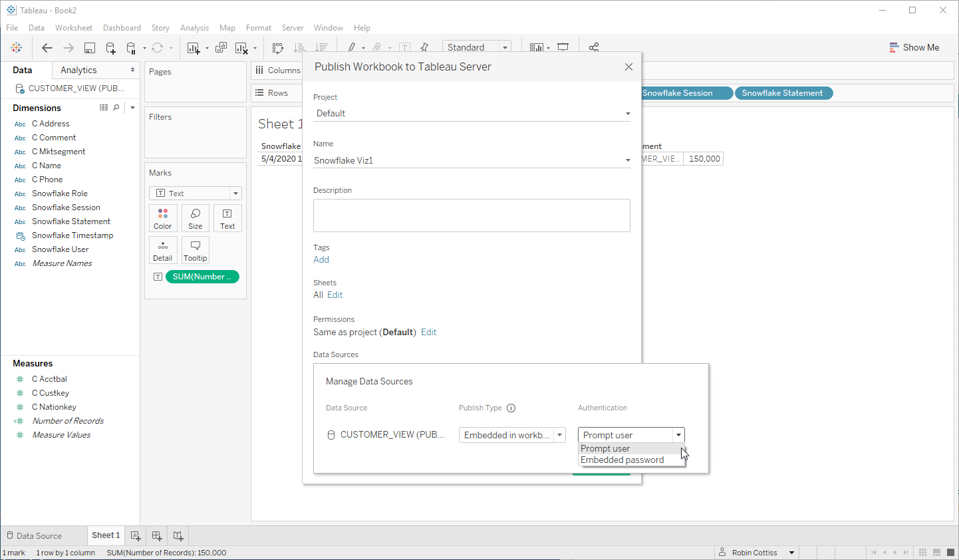Click the Detail marks card button

pyautogui.click(x=163, y=250)
